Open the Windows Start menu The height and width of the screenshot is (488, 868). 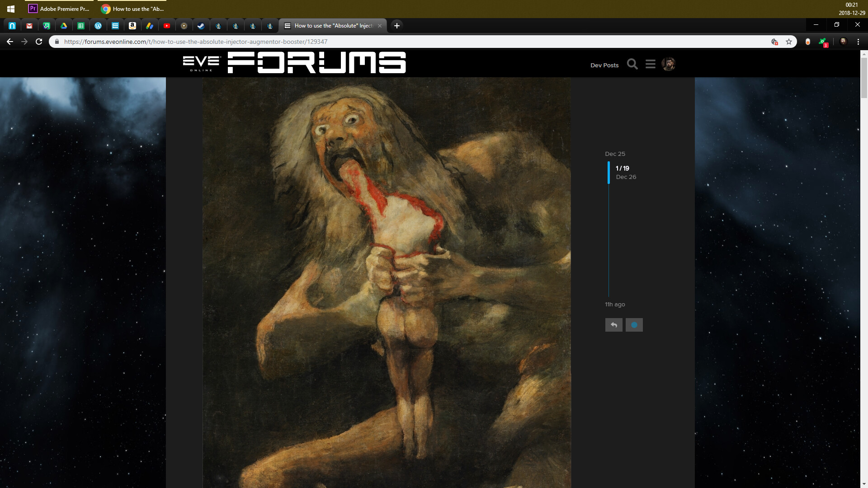11,9
